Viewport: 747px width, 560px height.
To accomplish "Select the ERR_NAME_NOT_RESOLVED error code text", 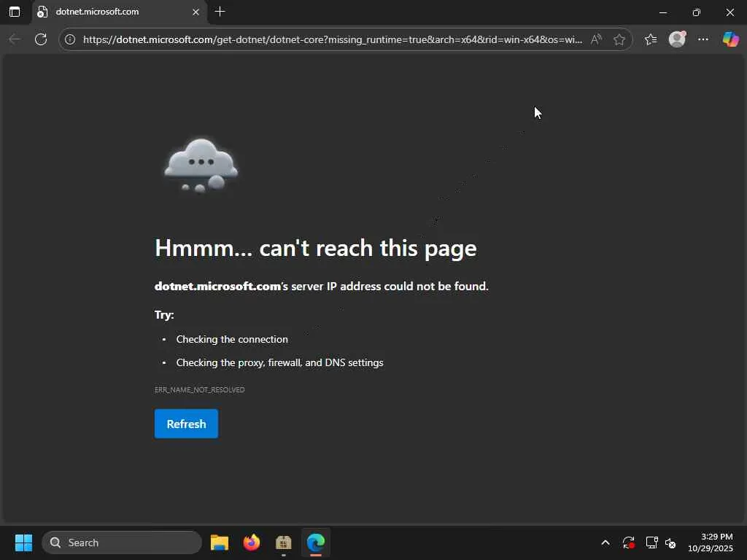I will 200,389.
